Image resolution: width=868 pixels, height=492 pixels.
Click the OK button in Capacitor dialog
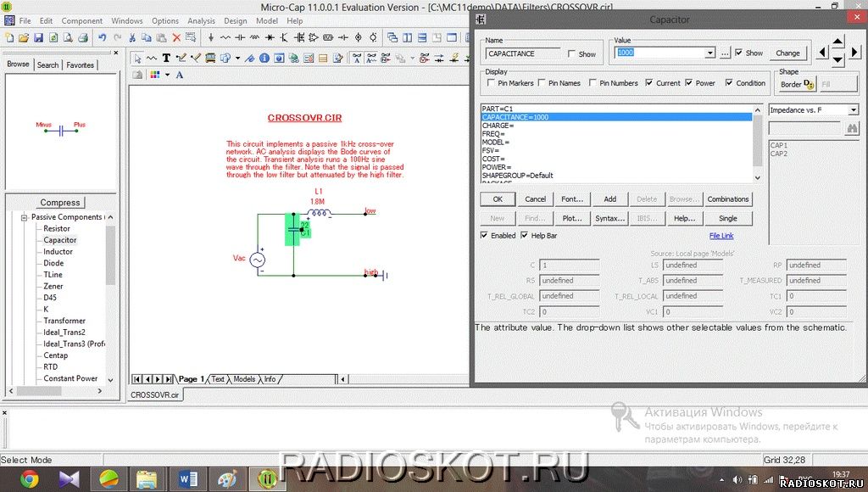pyautogui.click(x=498, y=198)
